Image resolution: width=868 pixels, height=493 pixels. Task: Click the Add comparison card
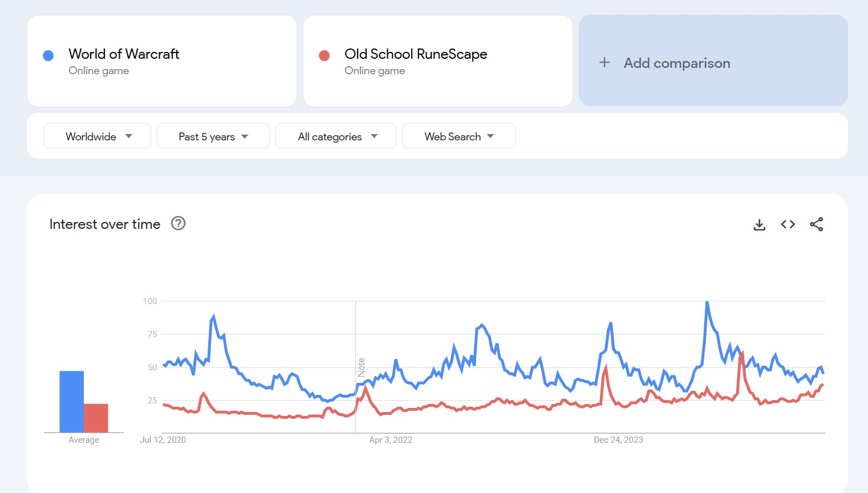click(x=713, y=60)
